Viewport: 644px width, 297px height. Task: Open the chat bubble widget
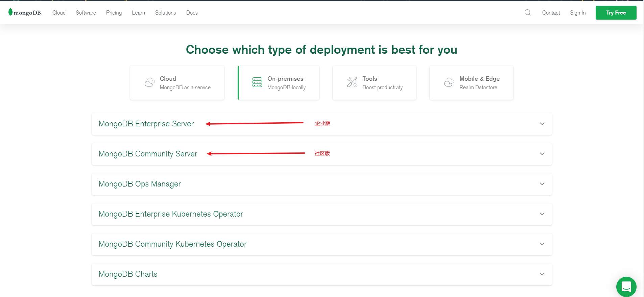(626, 287)
